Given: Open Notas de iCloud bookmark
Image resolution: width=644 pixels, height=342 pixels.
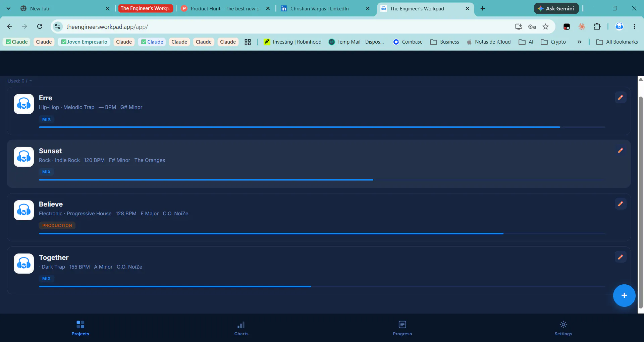Looking at the screenshot, I should 489,42.
